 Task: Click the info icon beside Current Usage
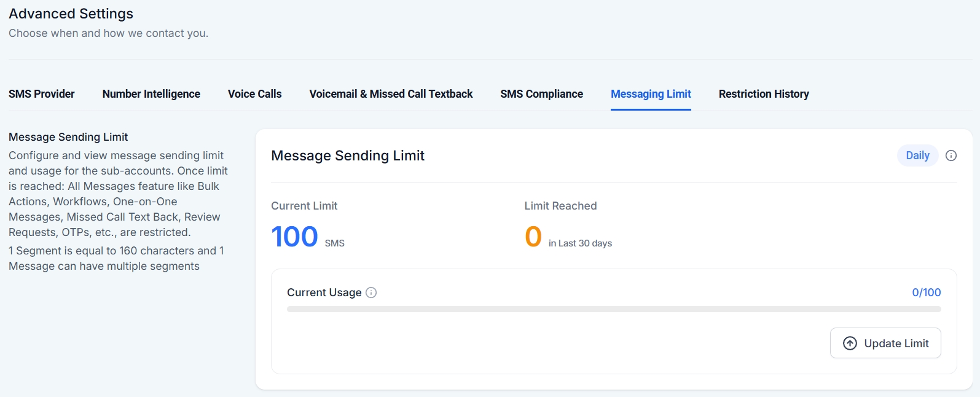tap(371, 293)
